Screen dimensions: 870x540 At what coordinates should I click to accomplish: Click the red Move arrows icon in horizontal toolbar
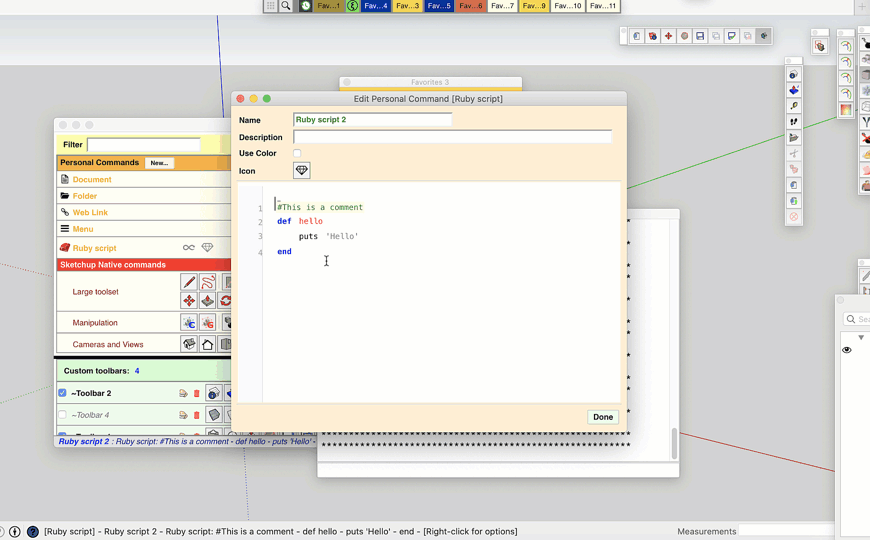tap(668, 36)
